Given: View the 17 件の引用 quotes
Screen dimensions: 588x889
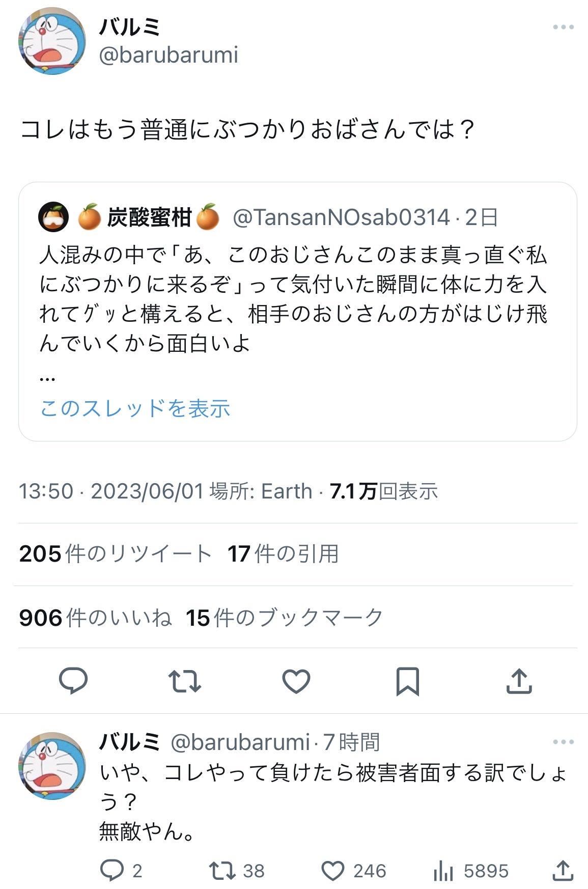Looking at the screenshot, I should 283,554.
